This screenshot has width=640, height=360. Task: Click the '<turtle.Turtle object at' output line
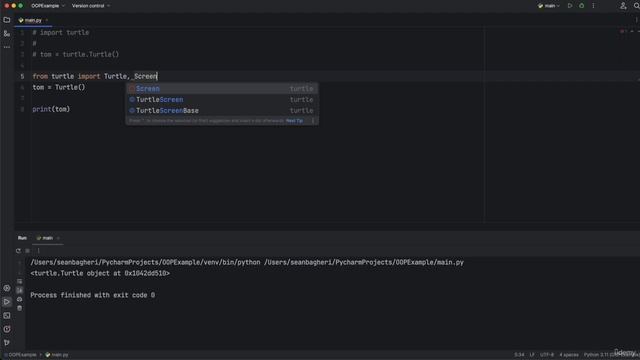tap(100, 273)
